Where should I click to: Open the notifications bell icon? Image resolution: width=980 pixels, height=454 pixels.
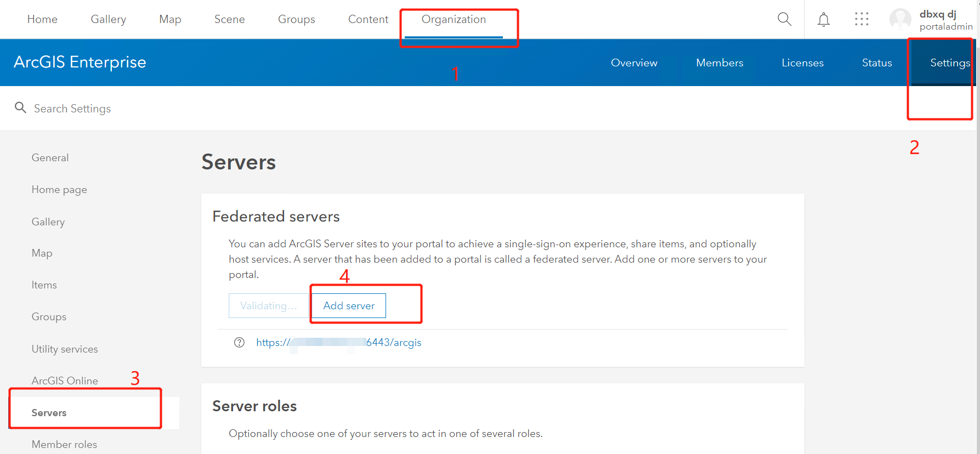824,20
